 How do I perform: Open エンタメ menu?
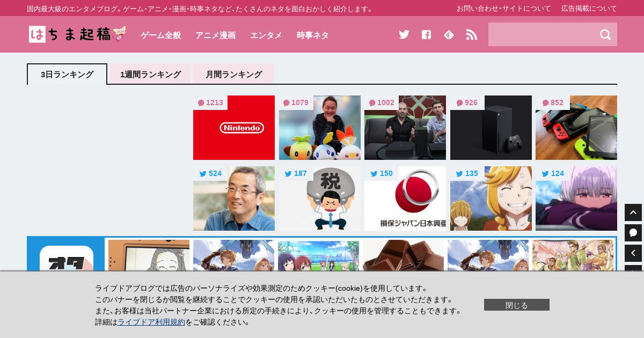point(266,35)
